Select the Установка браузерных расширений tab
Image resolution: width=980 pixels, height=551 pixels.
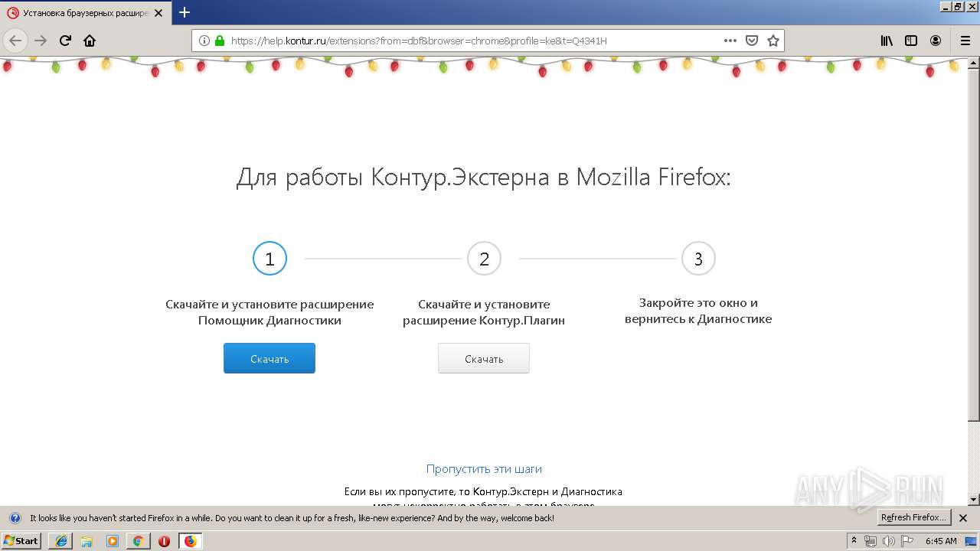tap(84, 13)
